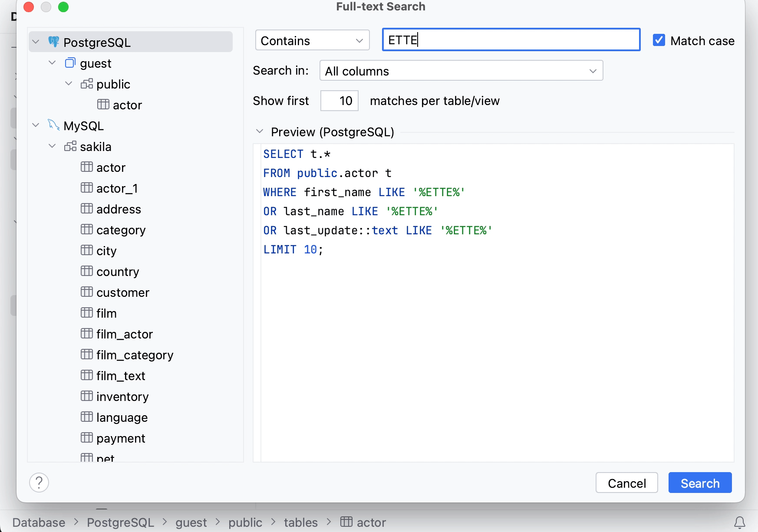Click the Cancel button
The width and height of the screenshot is (758, 532).
(626, 483)
